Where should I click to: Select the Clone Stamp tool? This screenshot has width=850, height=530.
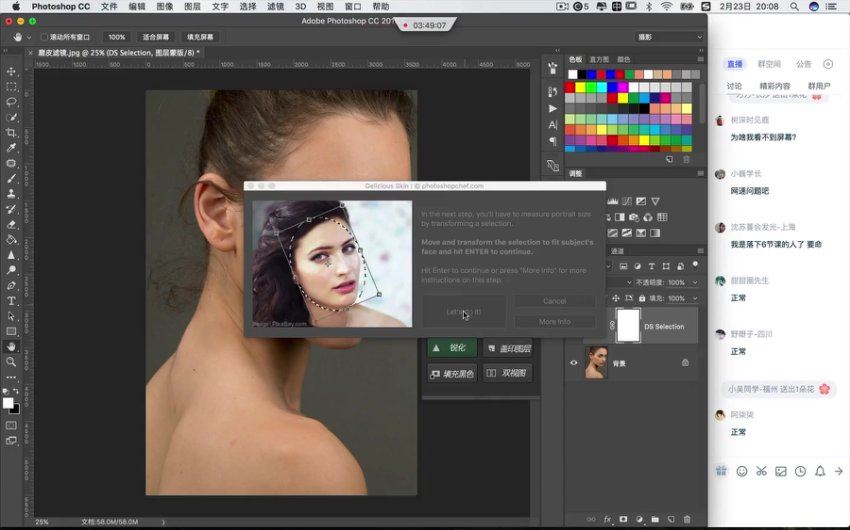(x=11, y=193)
